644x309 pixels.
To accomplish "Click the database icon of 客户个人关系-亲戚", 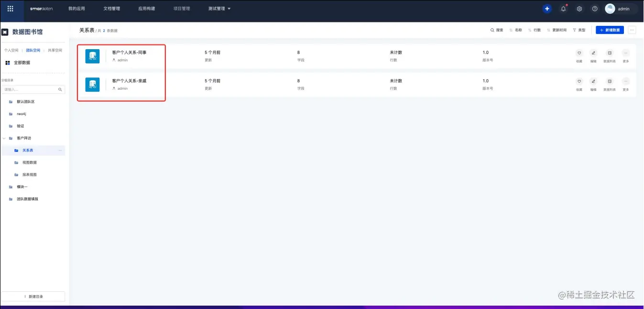I will click(x=92, y=85).
